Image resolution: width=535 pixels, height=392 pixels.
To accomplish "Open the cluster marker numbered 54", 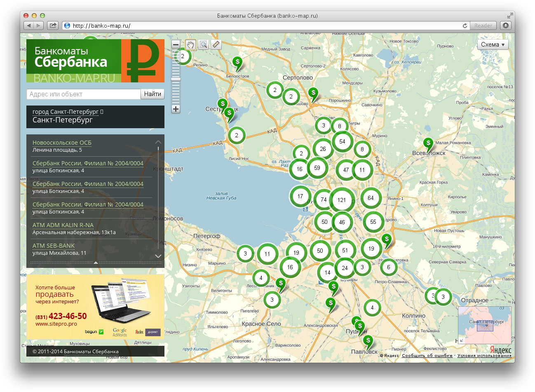I will click(342, 141).
